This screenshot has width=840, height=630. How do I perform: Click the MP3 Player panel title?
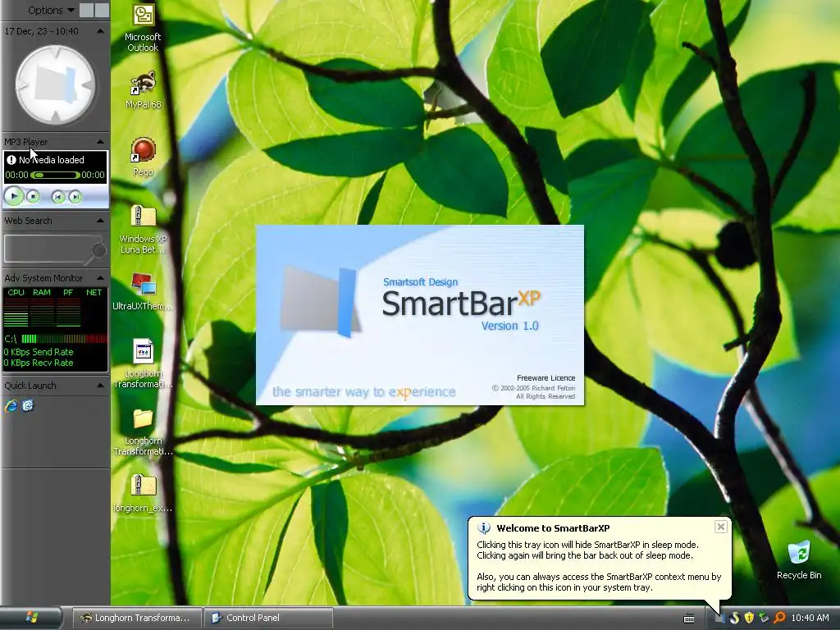25,142
